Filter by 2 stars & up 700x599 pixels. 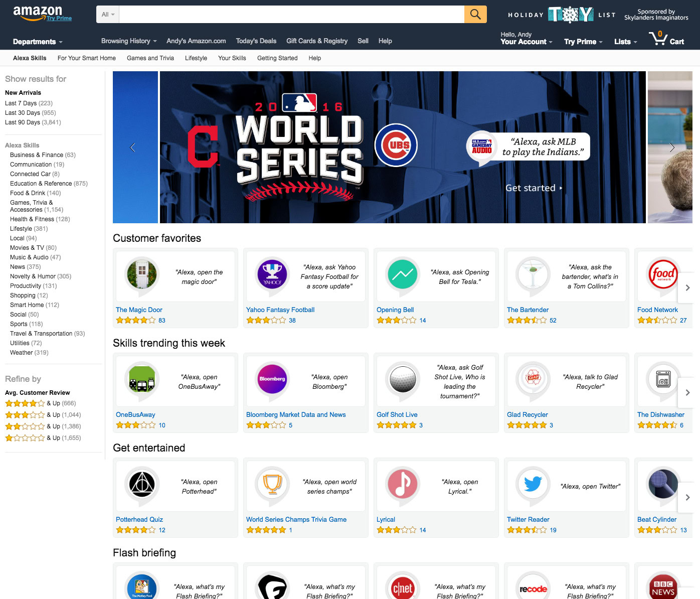click(x=43, y=426)
